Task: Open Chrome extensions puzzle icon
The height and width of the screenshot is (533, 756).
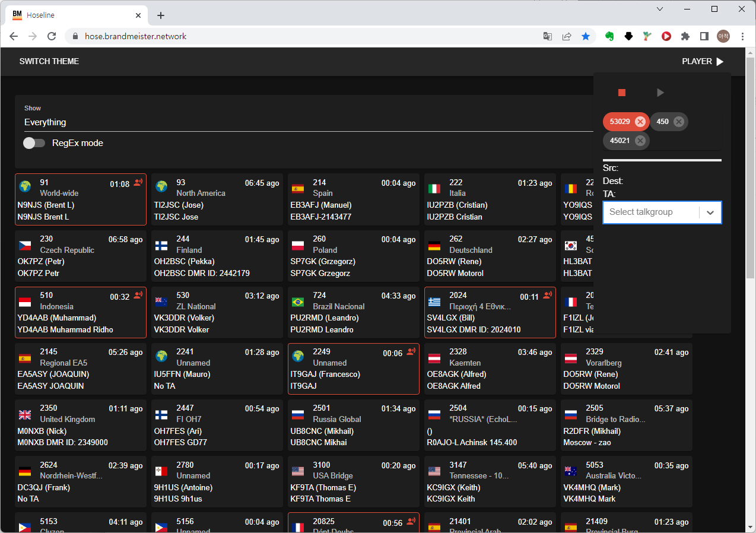Action: [685, 36]
